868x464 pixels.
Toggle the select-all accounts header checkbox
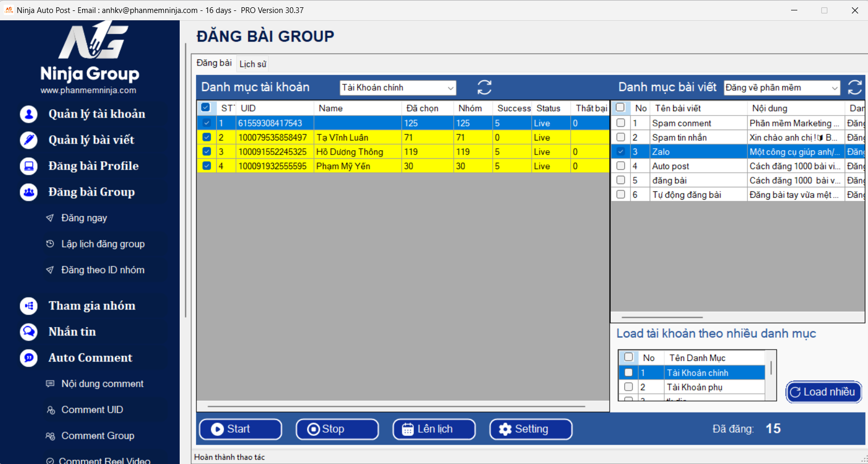tap(206, 108)
